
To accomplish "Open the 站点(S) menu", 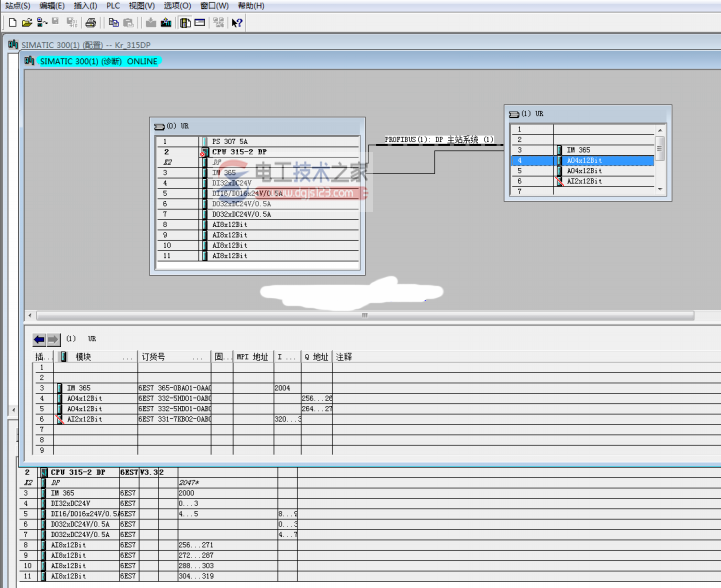I will coord(18,6).
